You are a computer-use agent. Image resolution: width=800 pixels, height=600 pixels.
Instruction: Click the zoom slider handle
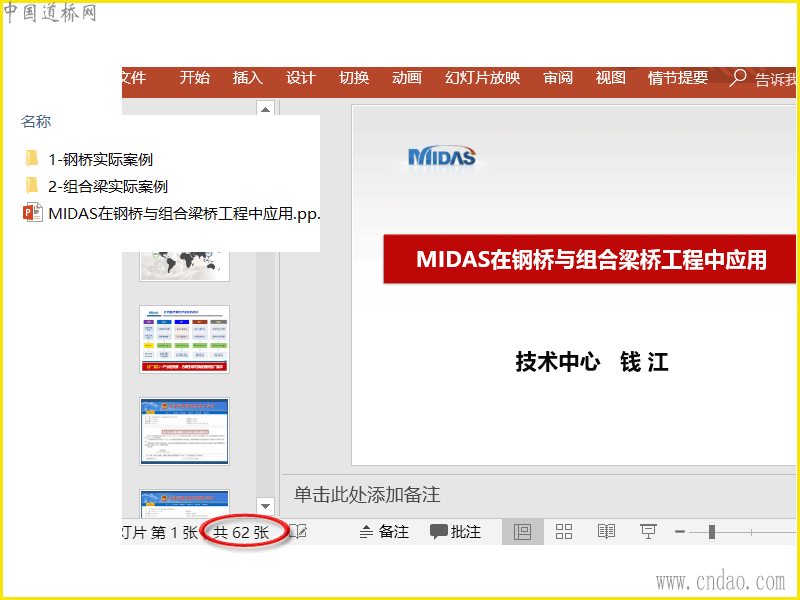pos(712,532)
